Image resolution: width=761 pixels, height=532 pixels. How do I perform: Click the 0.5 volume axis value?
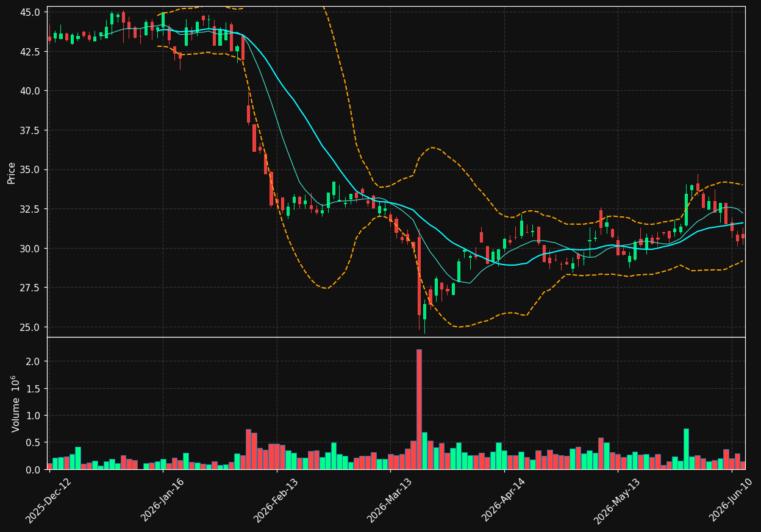click(34, 442)
